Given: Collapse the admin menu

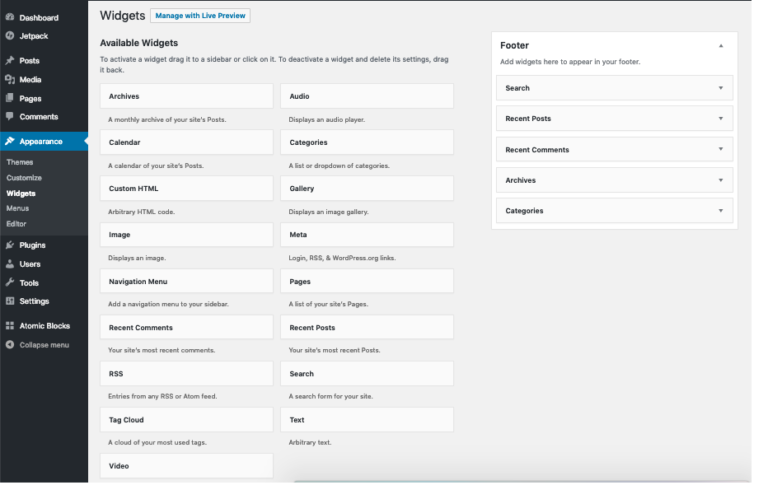Looking at the screenshot, I should coord(36,345).
